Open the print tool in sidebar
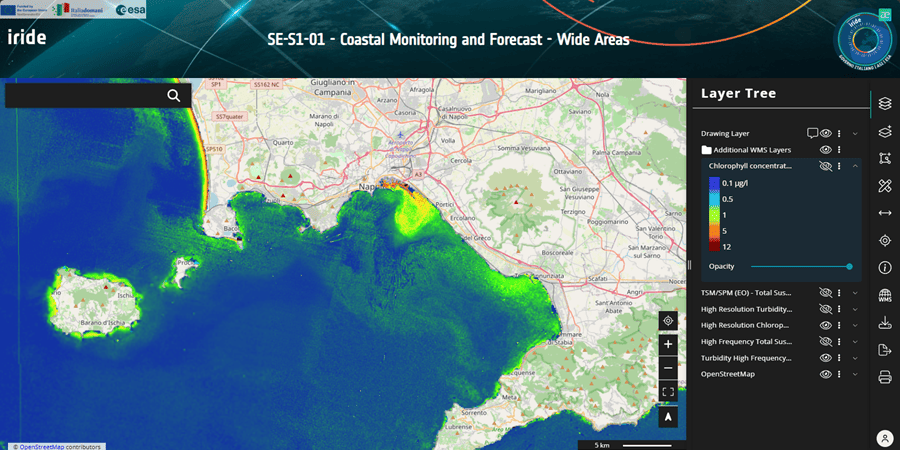The width and height of the screenshot is (900, 450). click(x=885, y=377)
